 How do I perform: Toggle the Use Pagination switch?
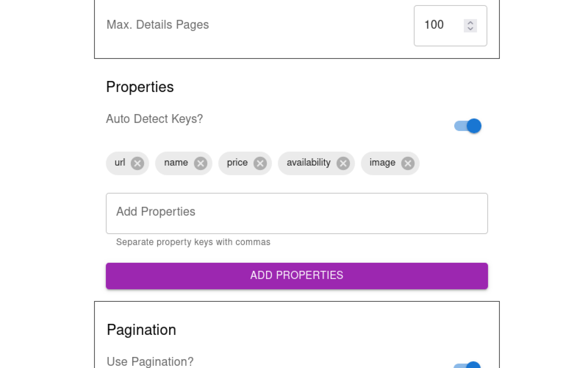pos(468,365)
